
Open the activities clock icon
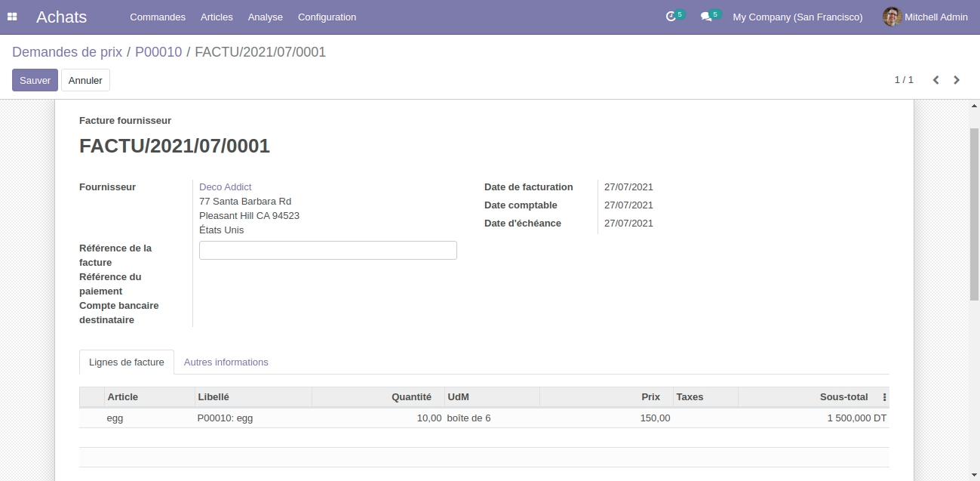point(671,17)
